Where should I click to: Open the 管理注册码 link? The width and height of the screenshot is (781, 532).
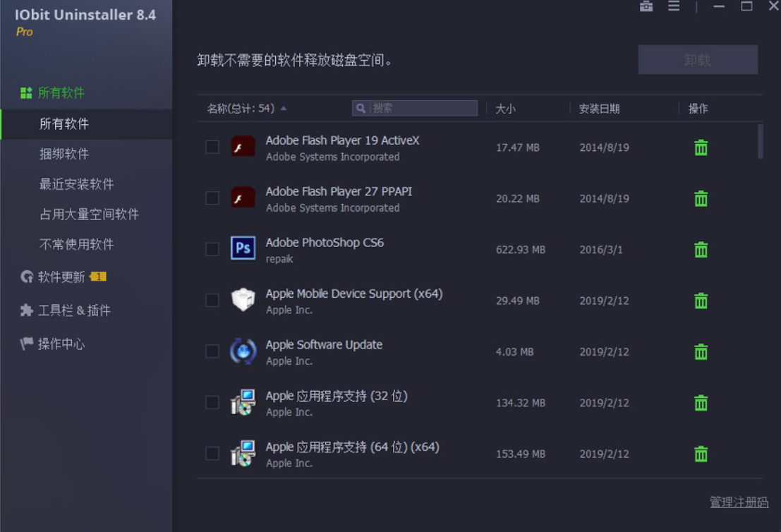(x=739, y=502)
